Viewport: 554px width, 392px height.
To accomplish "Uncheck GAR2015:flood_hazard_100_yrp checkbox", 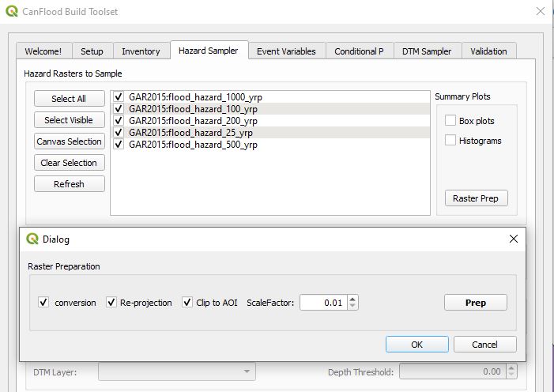I will tap(119, 108).
